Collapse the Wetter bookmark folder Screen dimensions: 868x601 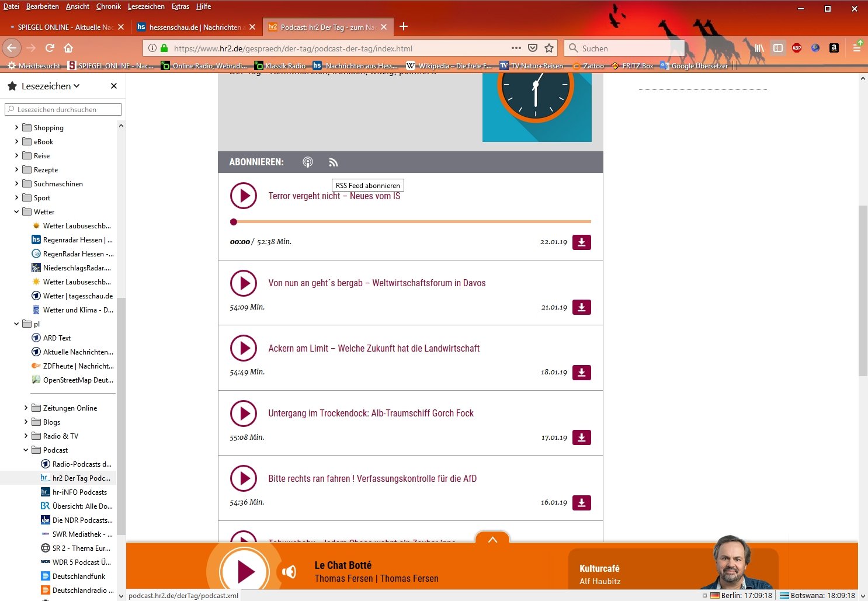click(16, 211)
